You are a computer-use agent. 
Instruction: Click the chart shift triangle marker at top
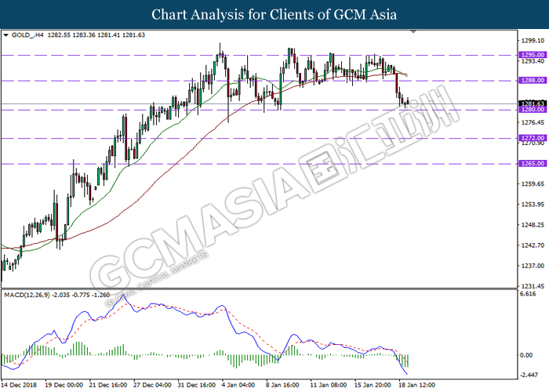(x=413, y=31)
